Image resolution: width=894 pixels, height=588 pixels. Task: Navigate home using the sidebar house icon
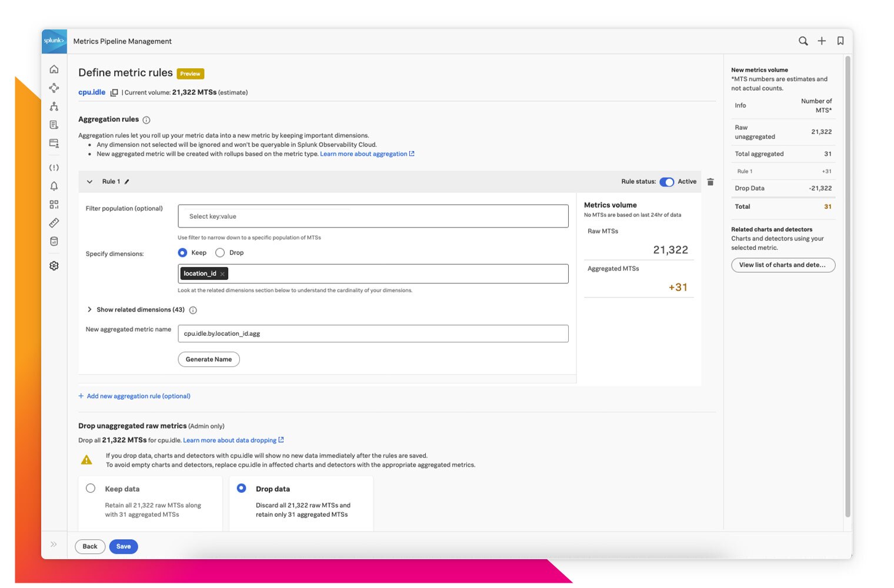(54, 69)
